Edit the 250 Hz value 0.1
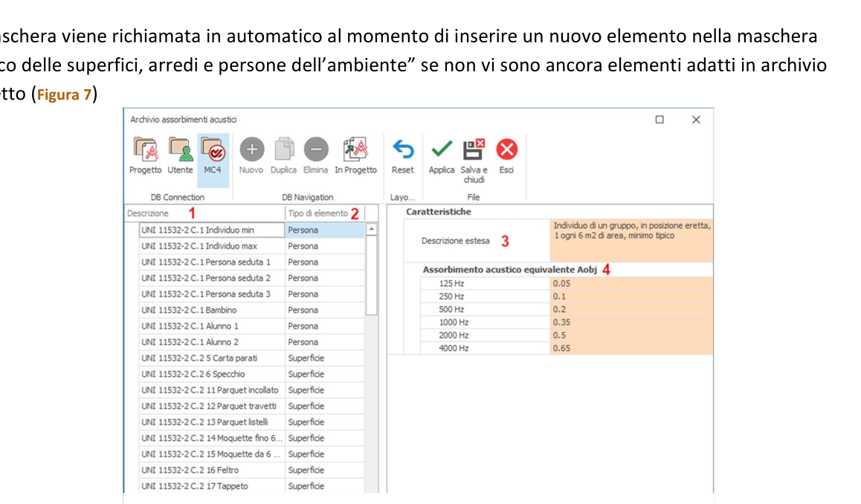 tap(631, 296)
